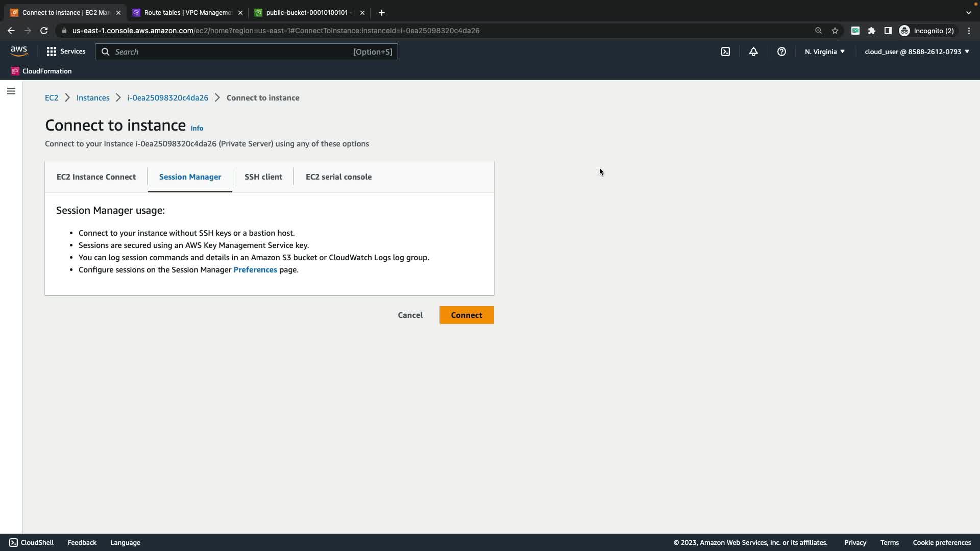
Task: Open the CloudFormation favorite shortcut
Action: 41,71
